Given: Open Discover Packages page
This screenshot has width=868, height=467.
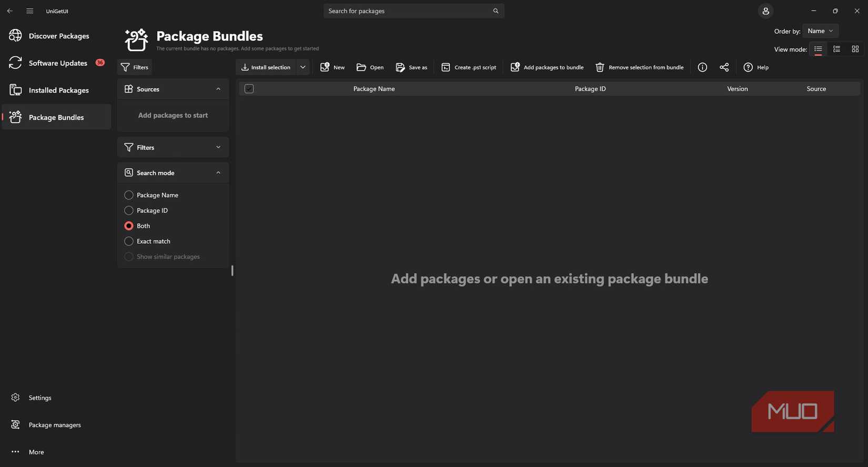Looking at the screenshot, I should point(56,36).
